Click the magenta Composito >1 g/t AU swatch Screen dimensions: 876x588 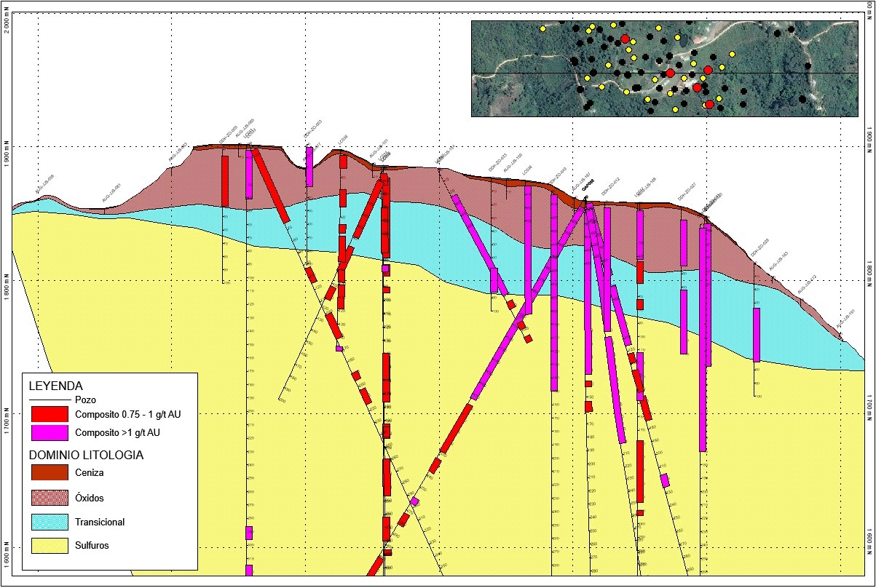click(50, 432)
